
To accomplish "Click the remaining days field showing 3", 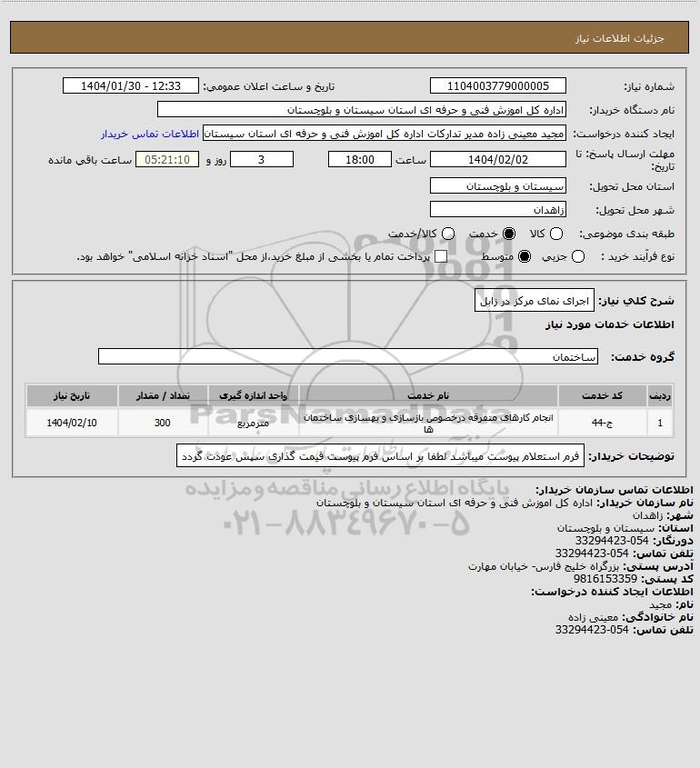I will 262,160.
